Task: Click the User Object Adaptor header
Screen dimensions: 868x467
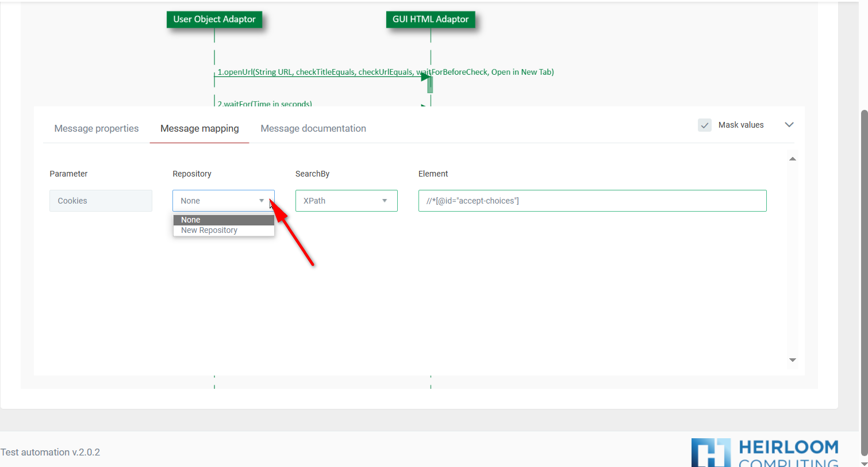Action: pyautogui.click(x=214, y=19)
